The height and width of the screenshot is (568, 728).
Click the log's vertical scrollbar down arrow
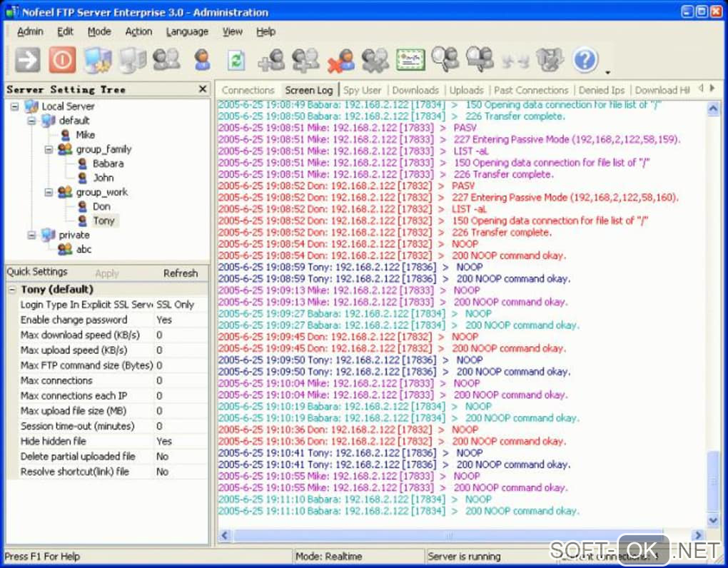713,520
